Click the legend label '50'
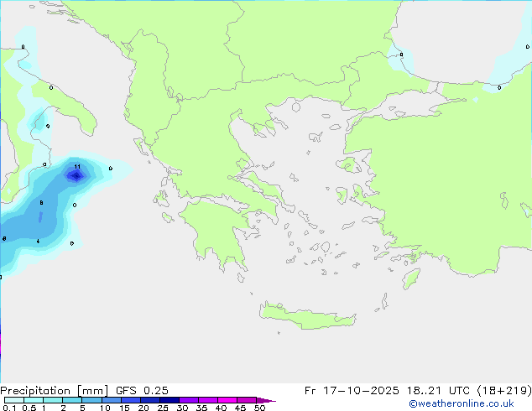Image resolution: width=532 pixels, height=411 pixels. 259,408
